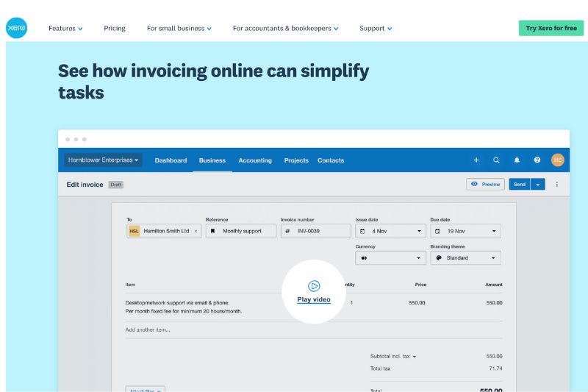
Task: Click the Edit invoice heading
Action: [x=85, y=185]
